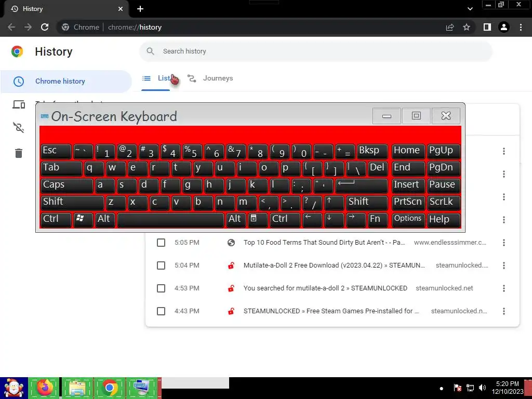Image resolution: width=532 pixels, height=399 pixels.
Task: Click the left arrow key on the keyboard
Action: tap(312, 220)
